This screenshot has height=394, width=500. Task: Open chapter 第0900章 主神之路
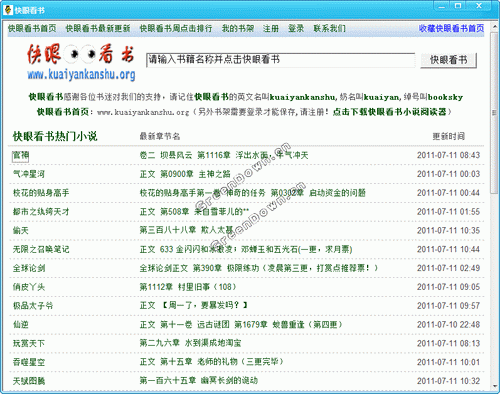coord(185,174)
